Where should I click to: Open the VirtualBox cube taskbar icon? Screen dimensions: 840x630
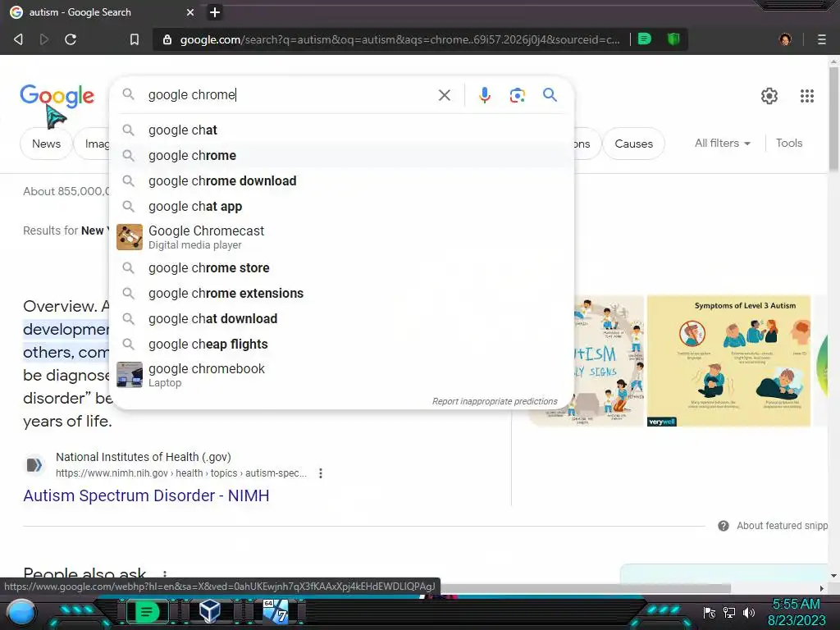(x=209, y=611)
